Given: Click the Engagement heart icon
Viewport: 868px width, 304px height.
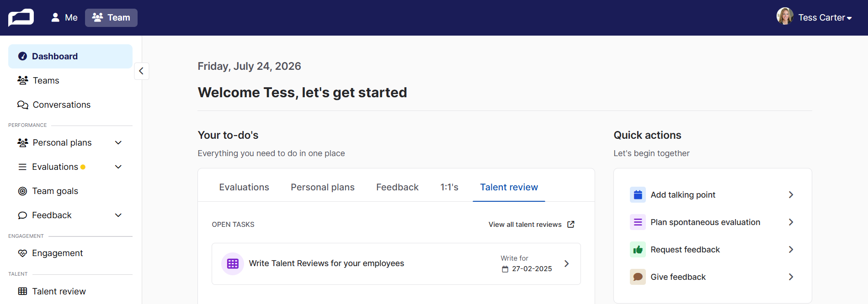Looking at the screenshot, I should coord(22,253).
